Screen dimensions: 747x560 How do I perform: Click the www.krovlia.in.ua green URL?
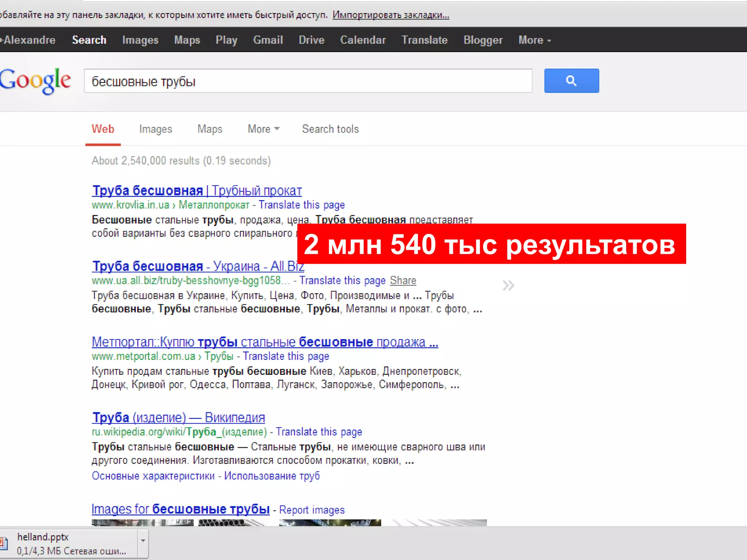tap(131, 205)
